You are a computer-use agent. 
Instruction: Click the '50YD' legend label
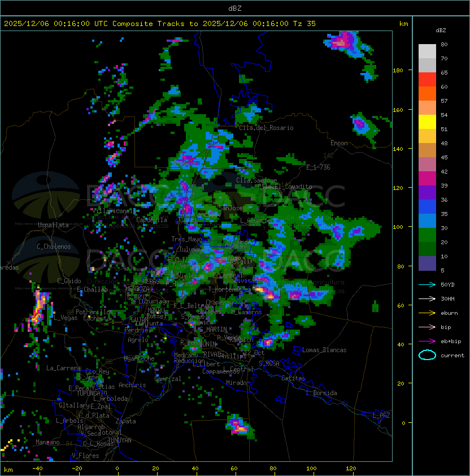(x=447, y=285)
